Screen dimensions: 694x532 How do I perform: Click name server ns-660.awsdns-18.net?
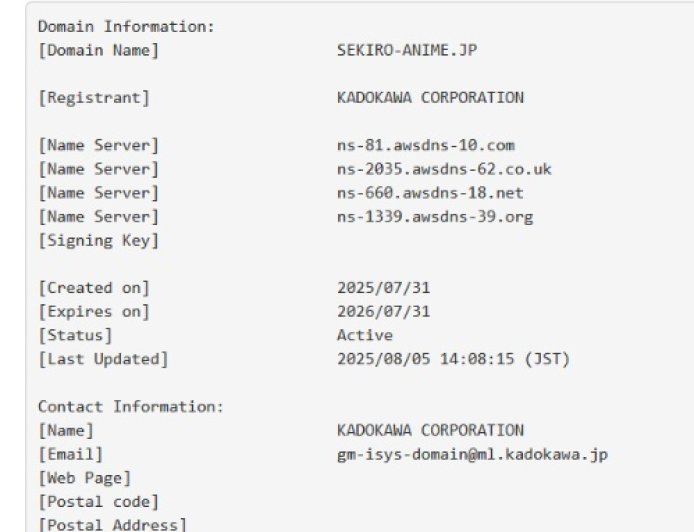[430, 193]
